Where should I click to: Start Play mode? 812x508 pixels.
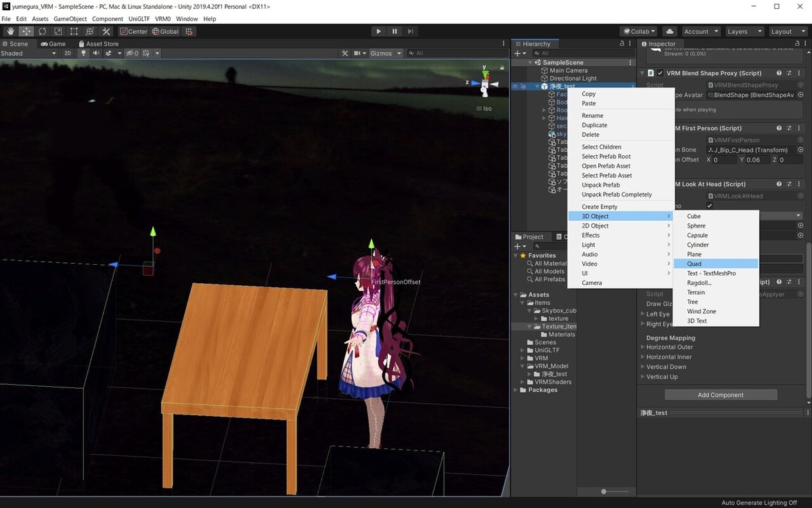378,31
